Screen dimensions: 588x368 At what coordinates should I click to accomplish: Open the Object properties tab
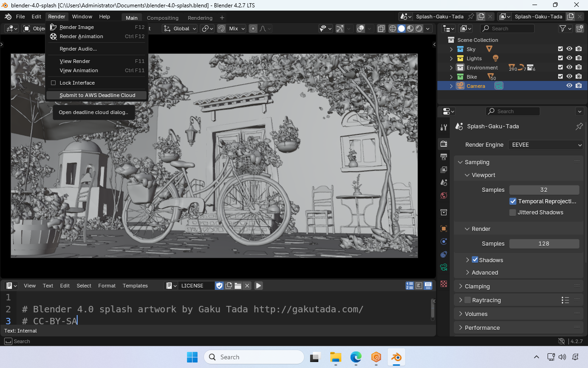[x=444, y=229]
